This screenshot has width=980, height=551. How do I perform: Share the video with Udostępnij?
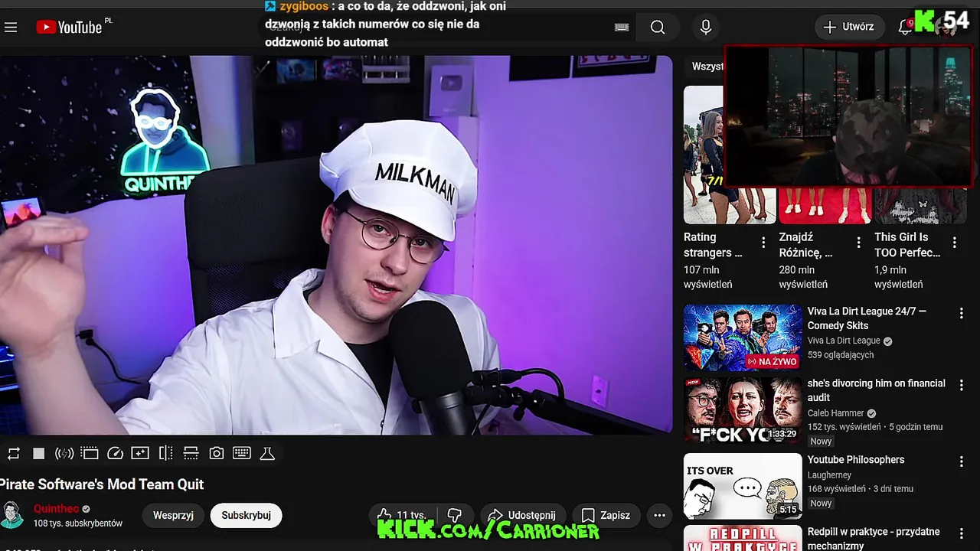(522, 515)
